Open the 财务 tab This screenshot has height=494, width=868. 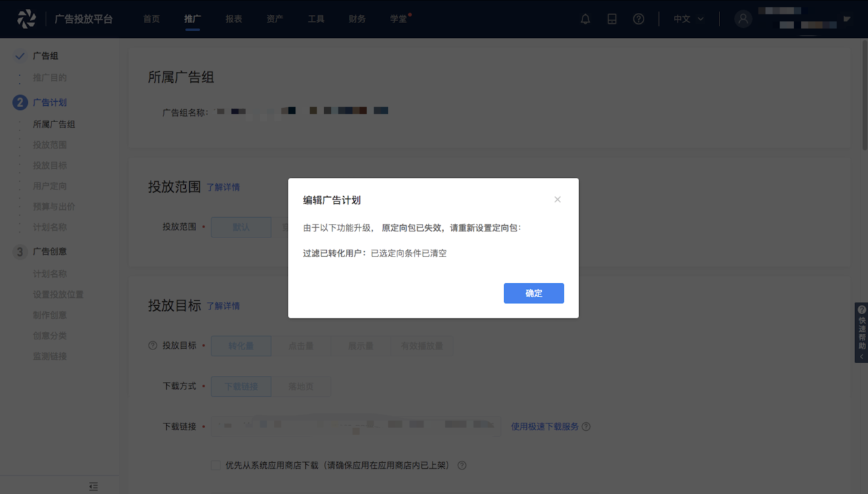357,19
